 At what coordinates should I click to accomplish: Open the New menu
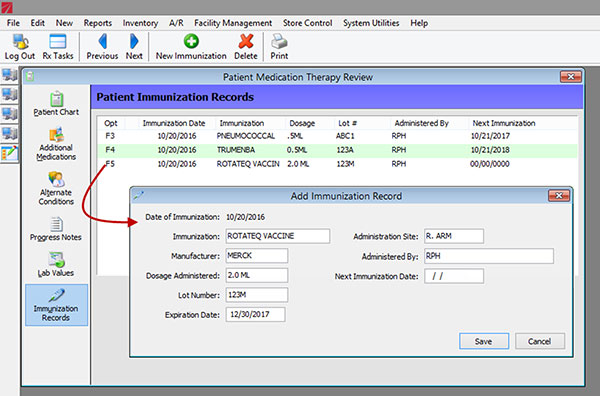[x=64, y=23]
